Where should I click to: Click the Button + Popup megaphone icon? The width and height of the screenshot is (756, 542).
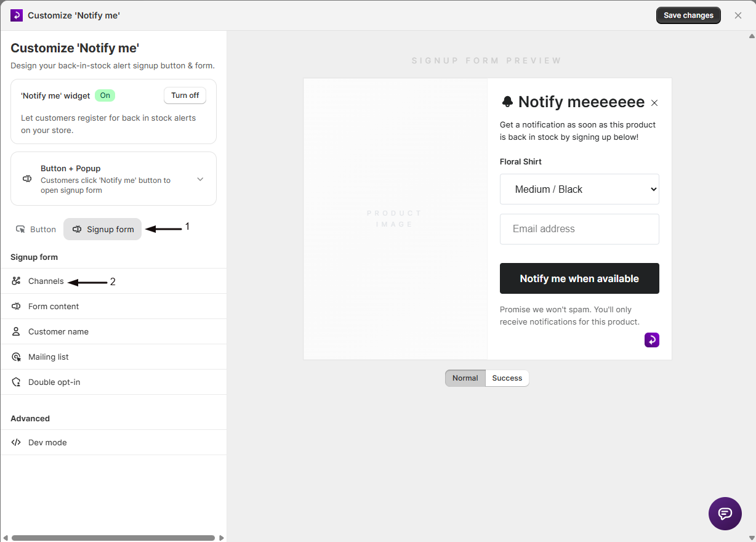27,179
